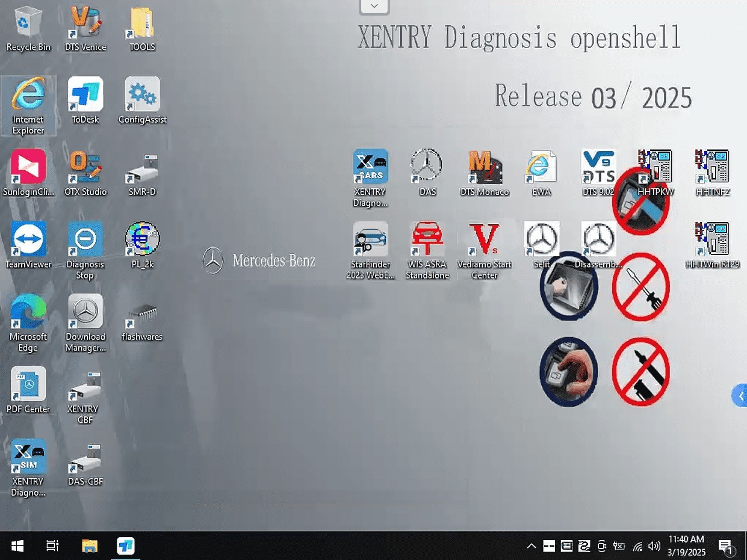The width and height of the screenshot is (747, 560).
Task: Select the Vediamo Start Center shortcut
Action: pos(485,251)
